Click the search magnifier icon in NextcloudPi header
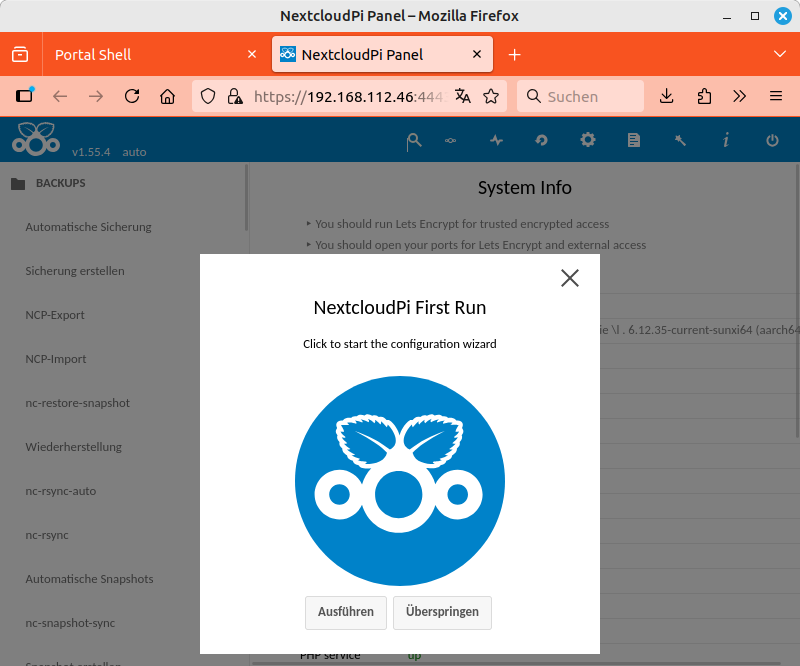Viewport: 800px width, 666px height. point(413,141)
